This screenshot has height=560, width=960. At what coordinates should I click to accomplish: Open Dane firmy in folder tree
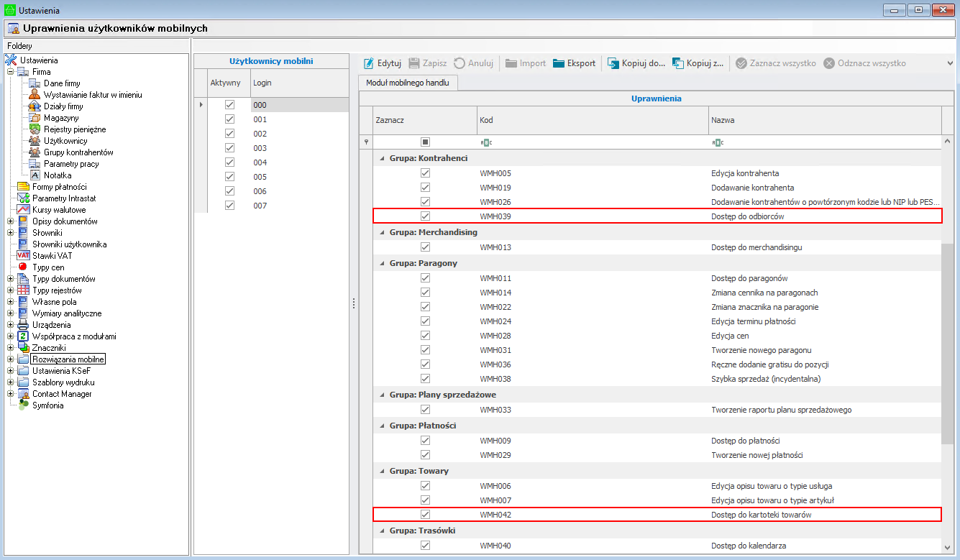pos(62,83)
